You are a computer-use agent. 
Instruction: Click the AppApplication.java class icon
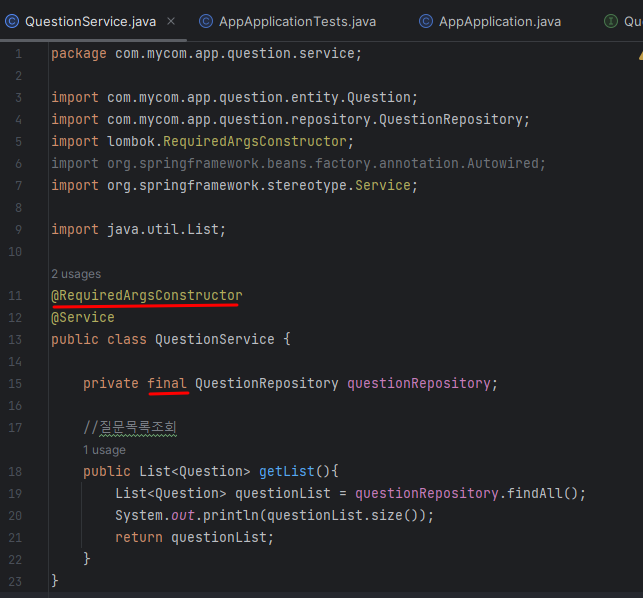click(426, 21)
